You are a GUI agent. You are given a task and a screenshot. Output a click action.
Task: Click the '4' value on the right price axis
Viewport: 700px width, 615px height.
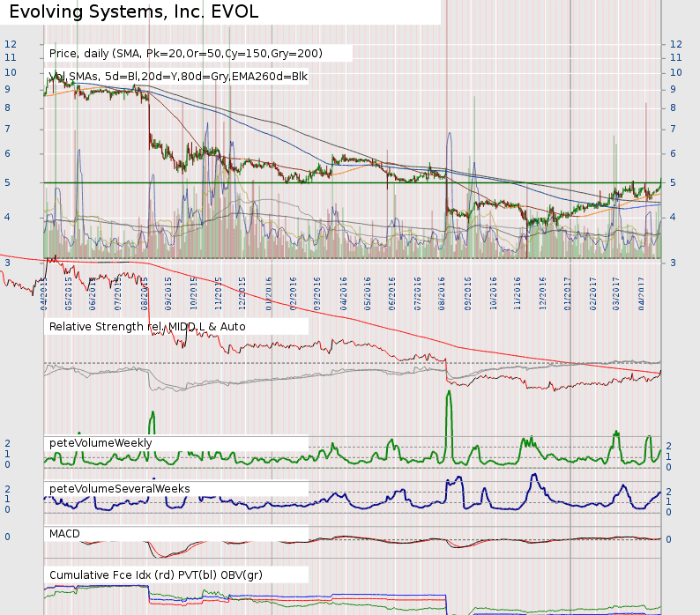pos(674,218)
